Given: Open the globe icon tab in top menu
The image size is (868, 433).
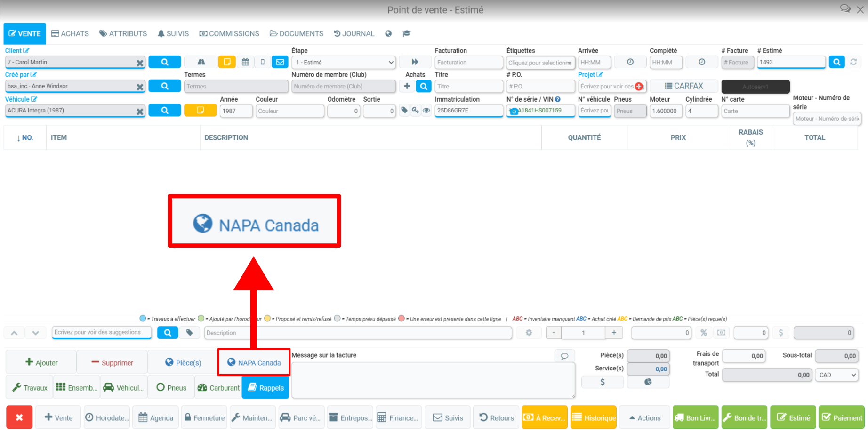Looking at the screenshot, I should pyautogui.click(x=388, y=33).
